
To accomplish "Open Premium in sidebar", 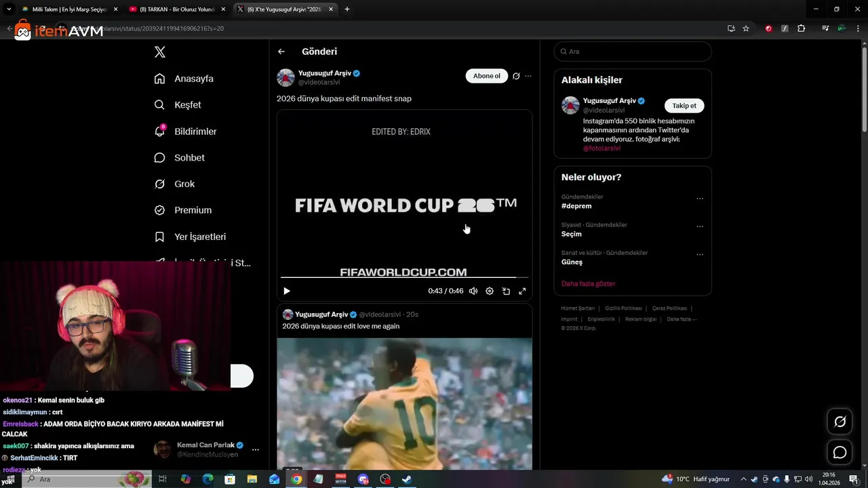I will 183,210.
